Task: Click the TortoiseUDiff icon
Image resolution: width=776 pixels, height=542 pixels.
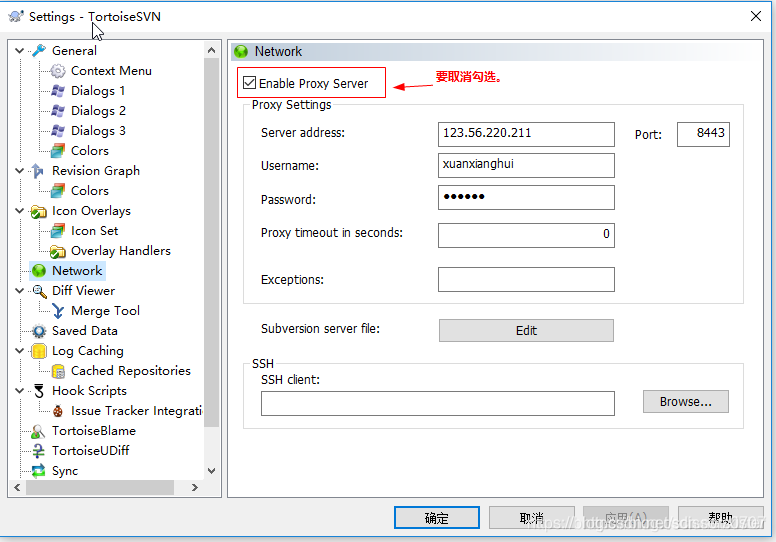Action: [38, 451]
